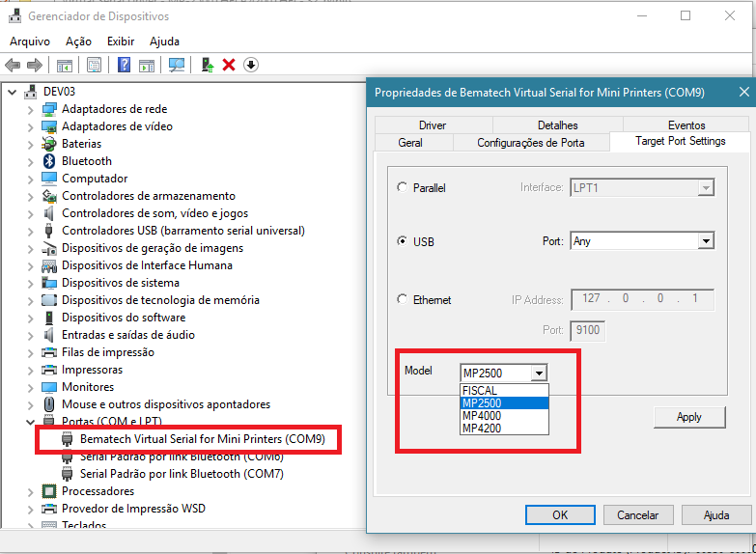Click the down-arrow disable device icon

pos(251,65)
